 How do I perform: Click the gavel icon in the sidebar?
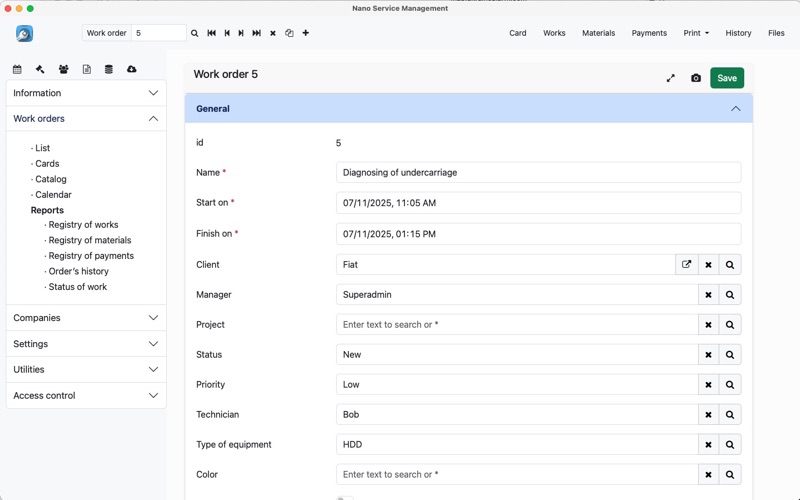40,69
